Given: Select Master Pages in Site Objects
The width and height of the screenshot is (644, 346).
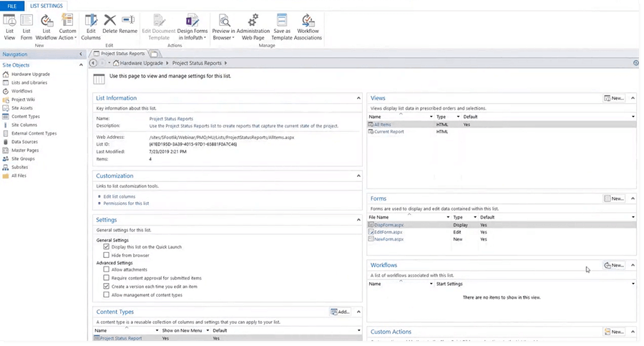Looking at the screenshot, I should pos(26,150).
